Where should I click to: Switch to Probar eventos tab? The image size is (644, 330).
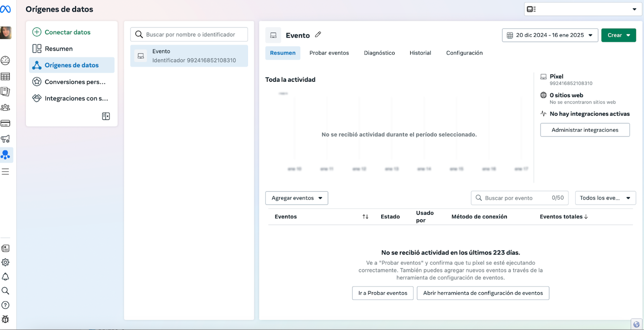(329, 53)
